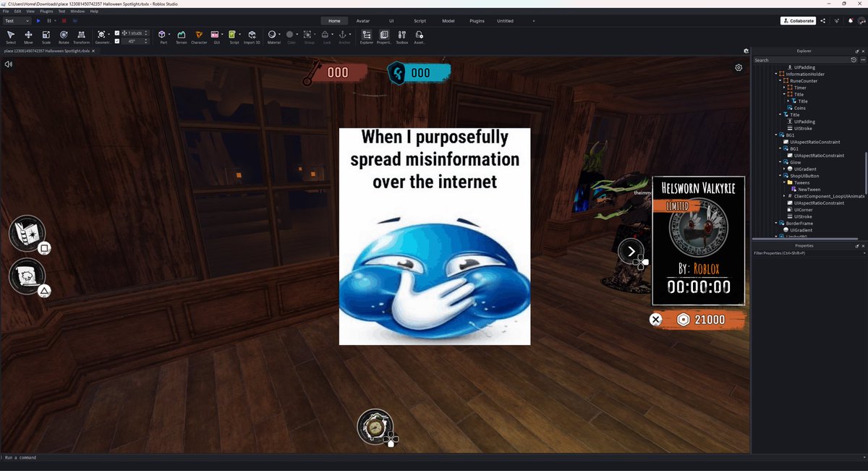Open the Color dropdown arrow
868x471 pixels.
tap(297, 34)
